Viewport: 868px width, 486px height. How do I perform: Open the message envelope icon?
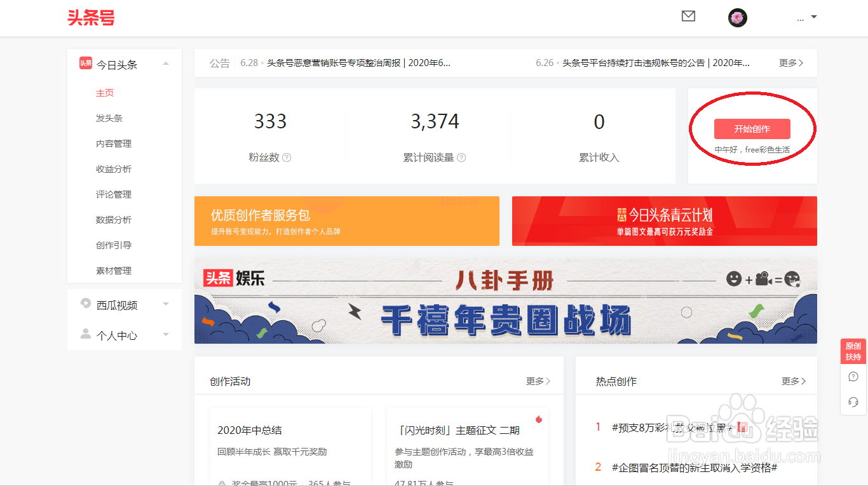point(688,16)
